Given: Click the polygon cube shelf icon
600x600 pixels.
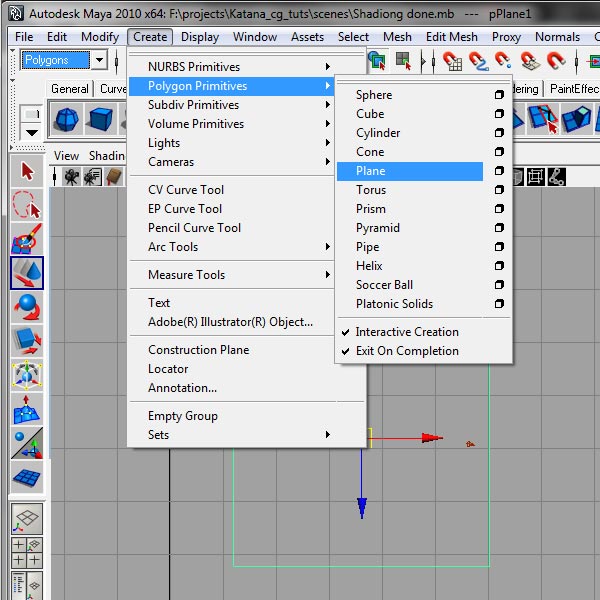Looking at the screenshot, I should (x=100, y=120).
